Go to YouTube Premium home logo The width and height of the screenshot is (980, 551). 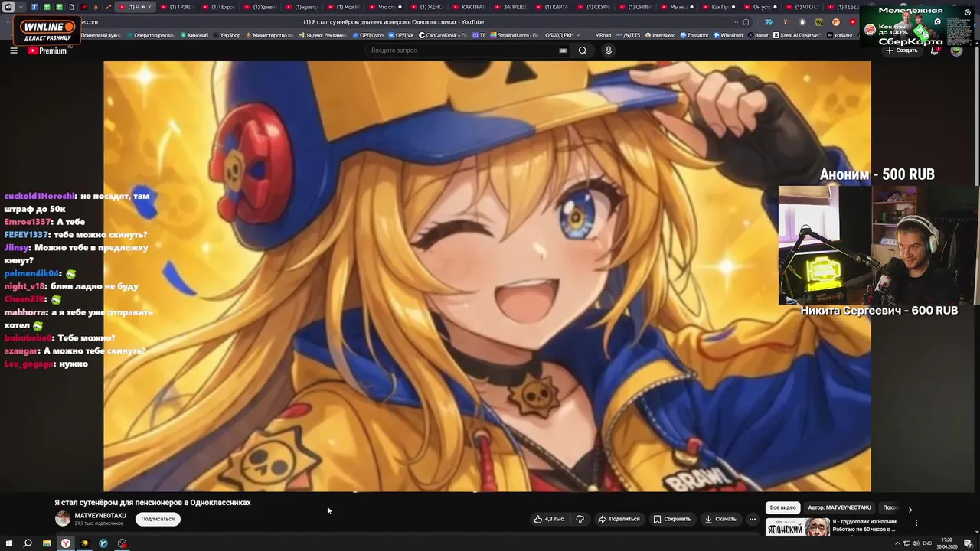tap(47, 51)
